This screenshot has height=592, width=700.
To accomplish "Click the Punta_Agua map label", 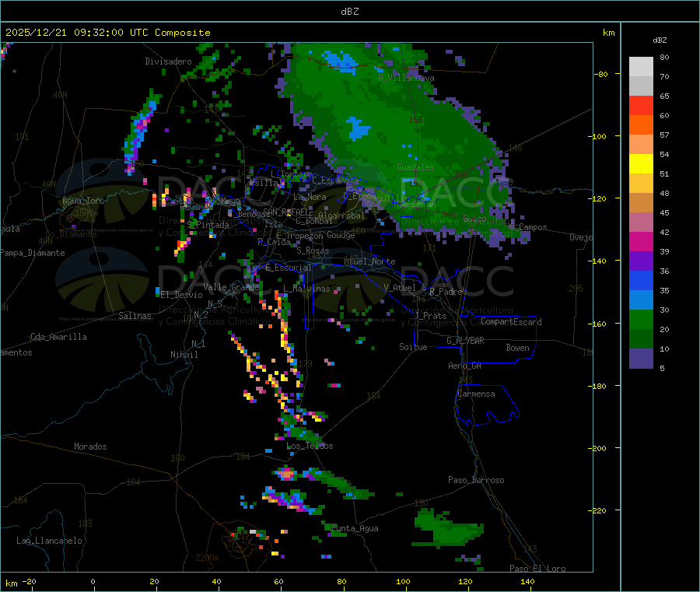I will [355, 528].
